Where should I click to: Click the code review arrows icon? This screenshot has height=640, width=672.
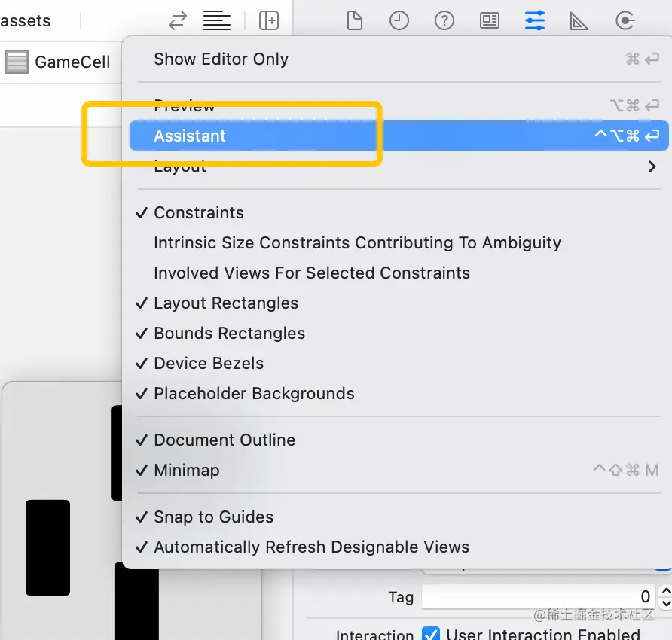[178, 20]
